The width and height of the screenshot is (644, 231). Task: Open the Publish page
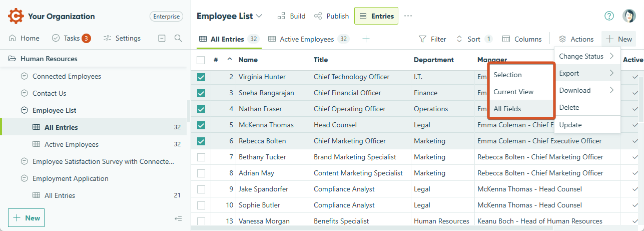pyautogui.click(x=331, y=16)
